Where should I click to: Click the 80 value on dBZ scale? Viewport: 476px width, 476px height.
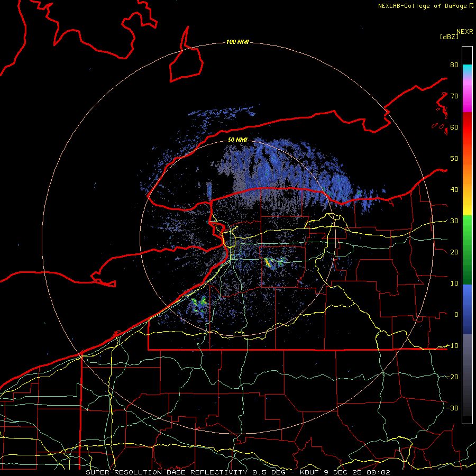(454, 65)
